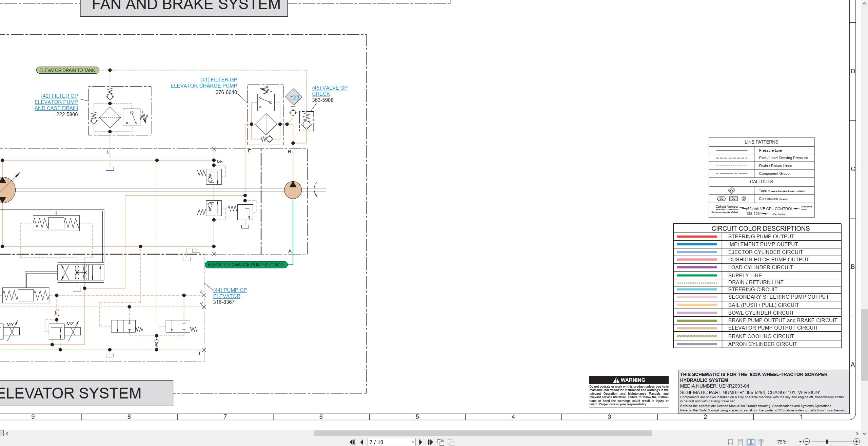This screenshot has height=446, width=868.
Task: Click the vertical scrollbar thumb
Action: coord(864,345)
